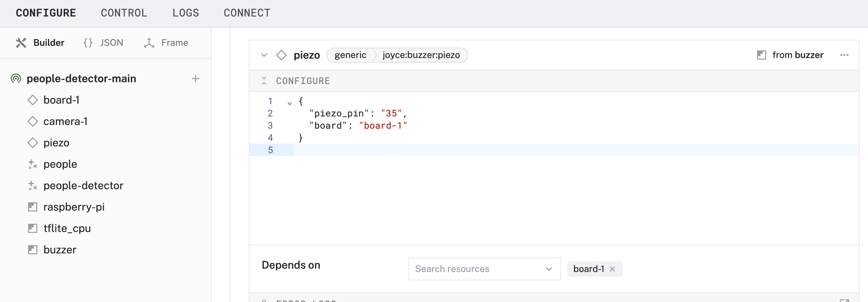
Task: Click the people-detector-main machine status icon
Action: pyautogui.click(x=16, y=79)
